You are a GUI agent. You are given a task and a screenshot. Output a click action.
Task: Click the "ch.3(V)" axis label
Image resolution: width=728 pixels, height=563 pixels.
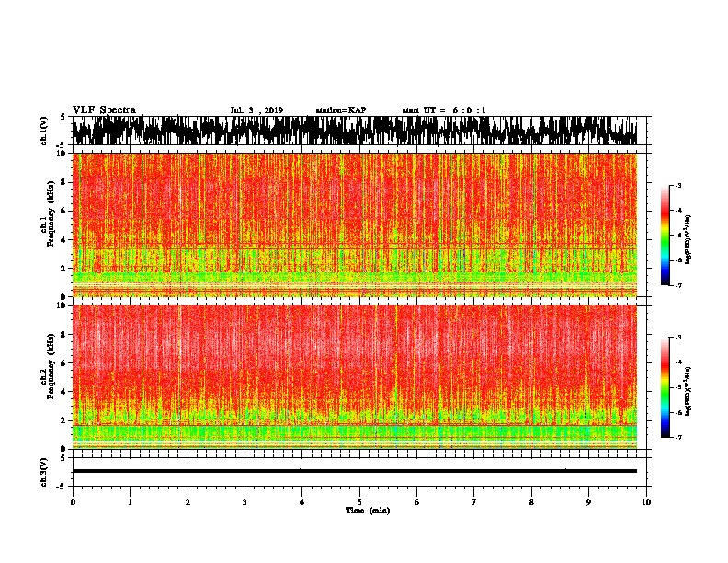pos(44,472)
